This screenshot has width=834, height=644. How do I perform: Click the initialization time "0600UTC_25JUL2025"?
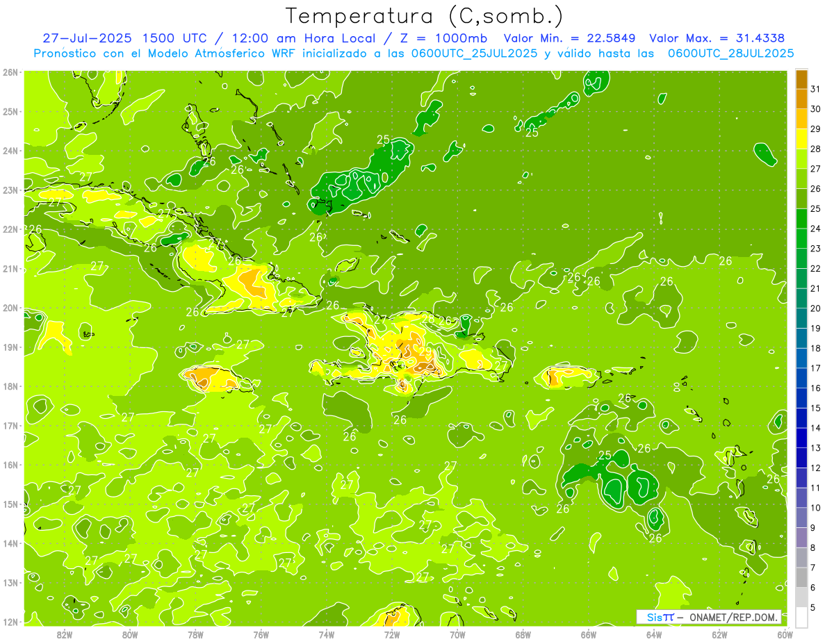[473, 53]
